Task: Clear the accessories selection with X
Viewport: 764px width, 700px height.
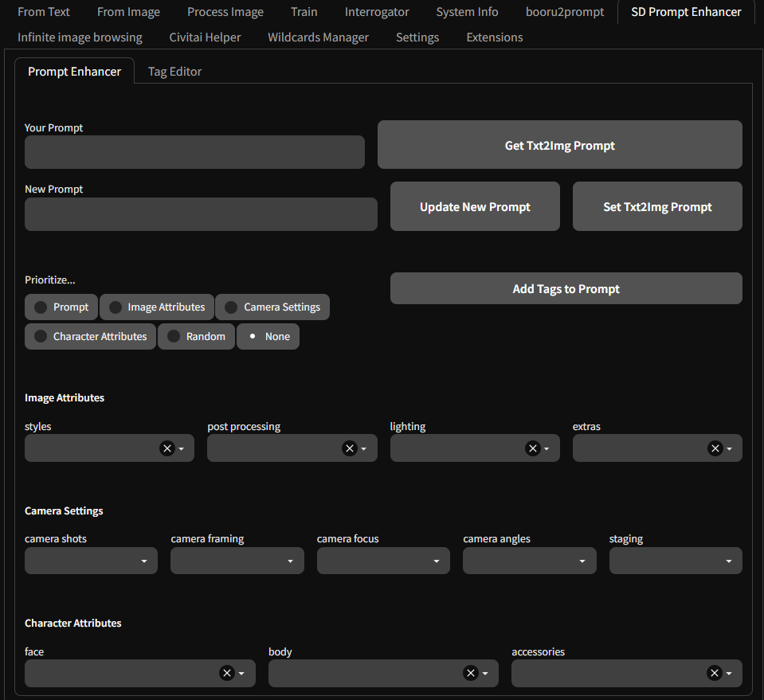Action: point(715,674)
